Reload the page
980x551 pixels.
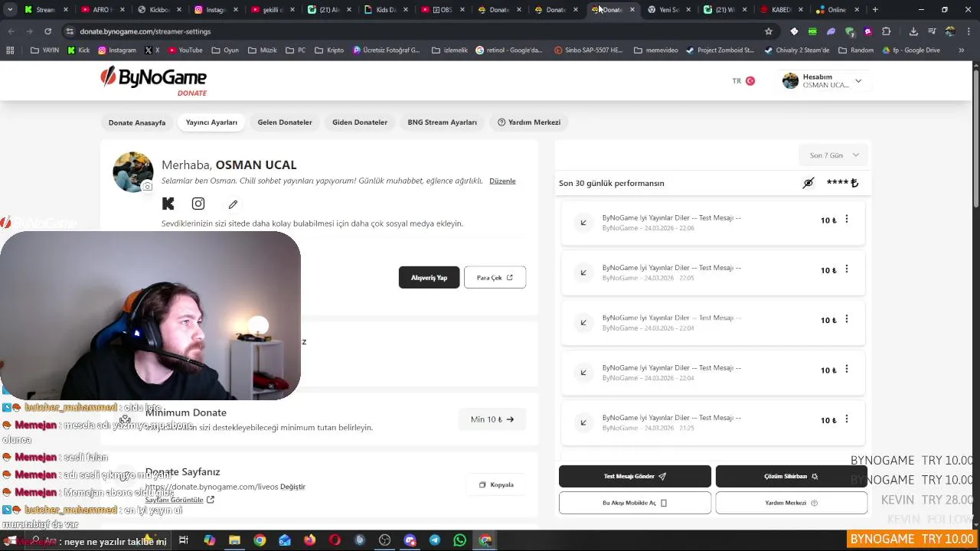(x=47, y=31)
